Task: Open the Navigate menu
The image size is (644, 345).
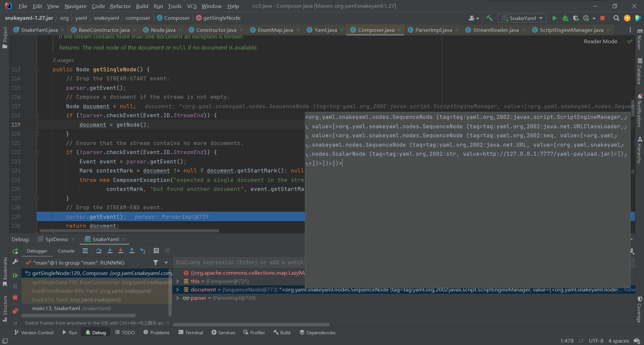Action: point(75,6)
